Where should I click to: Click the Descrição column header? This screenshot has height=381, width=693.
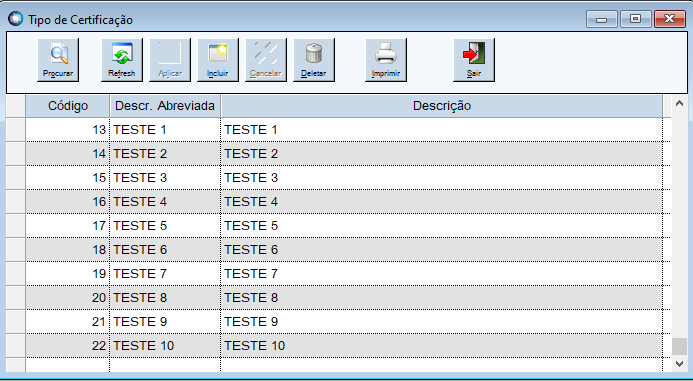click(442, 106)
